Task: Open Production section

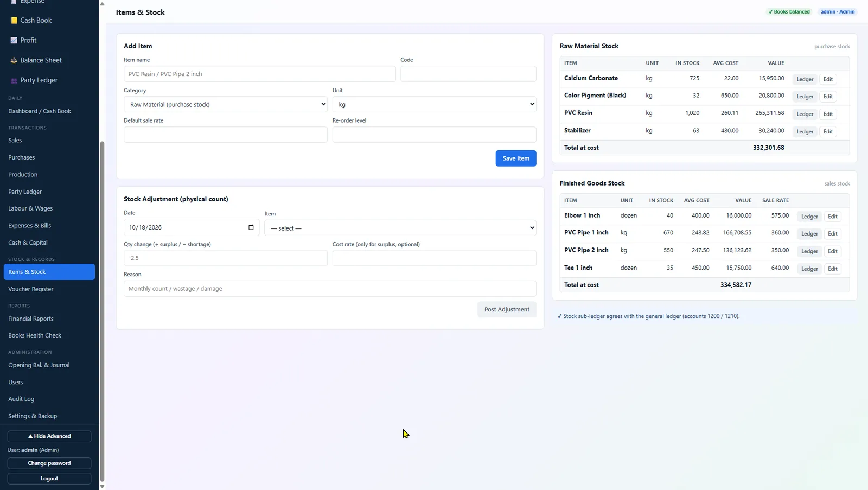Action: tap(23, 175)
